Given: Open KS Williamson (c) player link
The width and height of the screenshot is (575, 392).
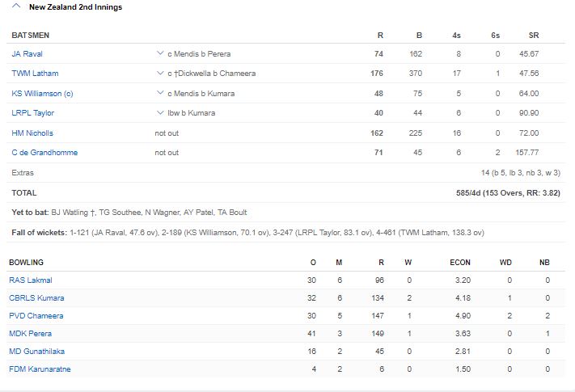Looking at the screenshot, I should 42,94.
